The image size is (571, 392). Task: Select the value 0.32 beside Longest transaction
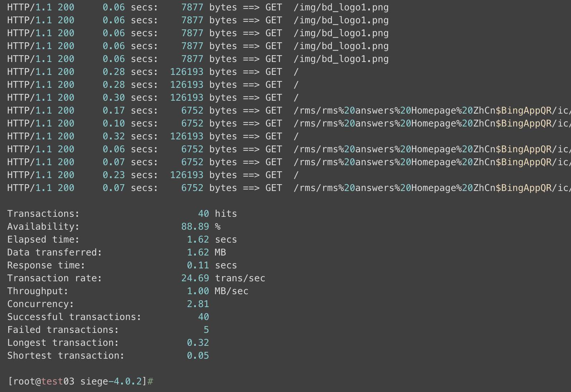(x=198, y=343)
